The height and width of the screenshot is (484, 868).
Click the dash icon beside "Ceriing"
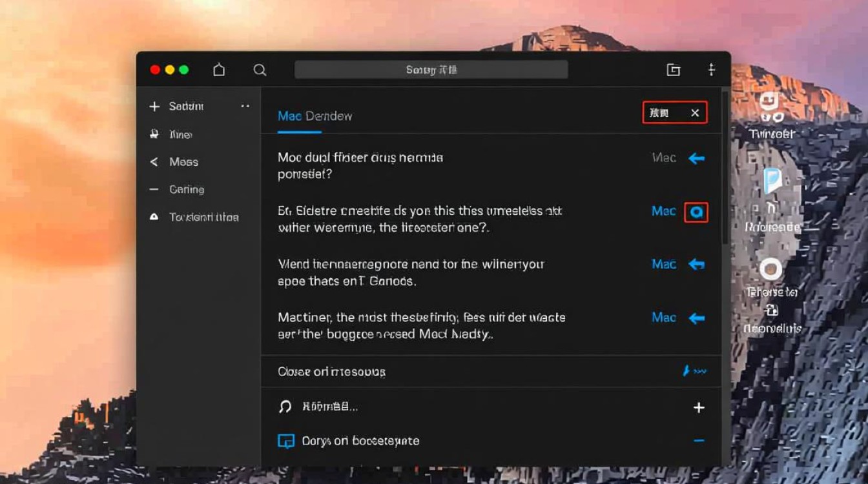coord(154,190)
